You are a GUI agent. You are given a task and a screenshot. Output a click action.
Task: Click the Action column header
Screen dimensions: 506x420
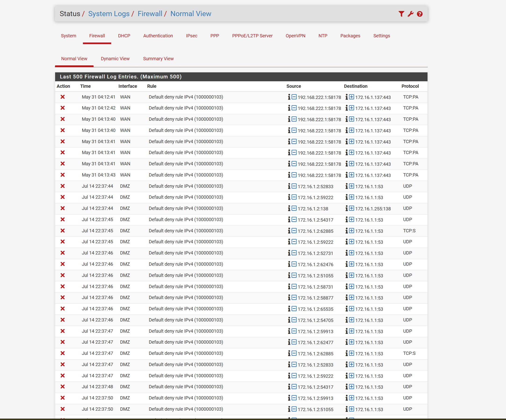[x=63, y=86]
